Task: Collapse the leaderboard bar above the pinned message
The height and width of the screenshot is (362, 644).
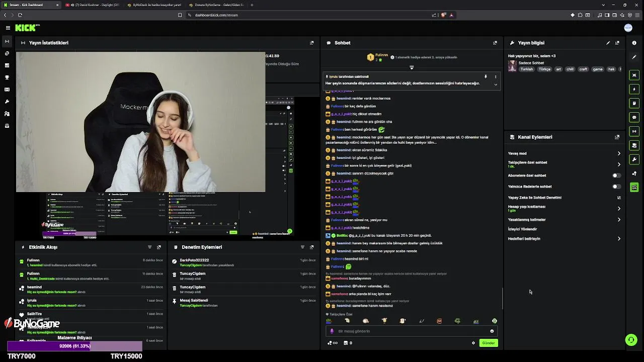Action: [x=412, y=67]
